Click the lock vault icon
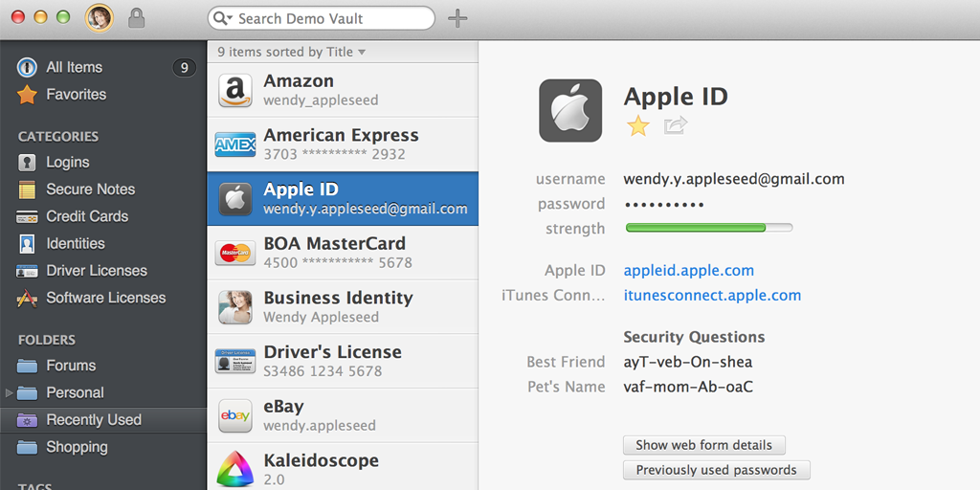Image resolution: width=980 pixels, height=490 pixels. click(136, 18)
